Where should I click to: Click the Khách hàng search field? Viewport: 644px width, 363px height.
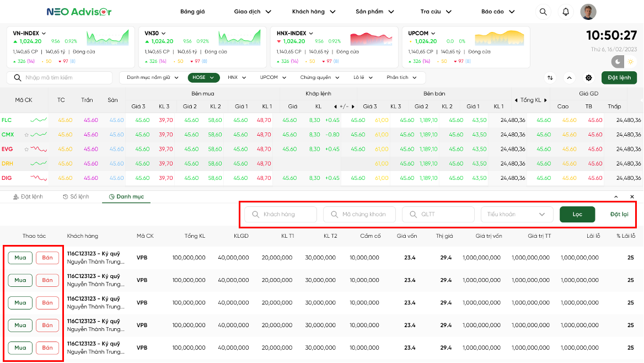tap(281, 214)
